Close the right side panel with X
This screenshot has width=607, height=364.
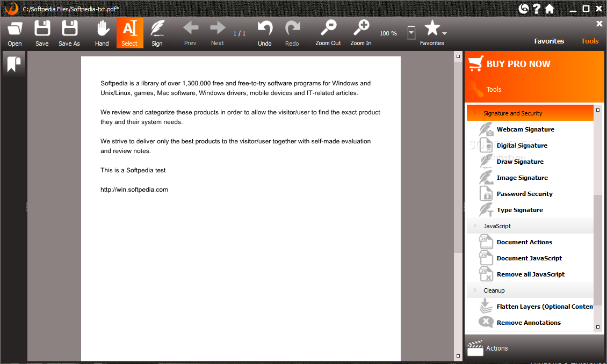(x=599, y=24)
